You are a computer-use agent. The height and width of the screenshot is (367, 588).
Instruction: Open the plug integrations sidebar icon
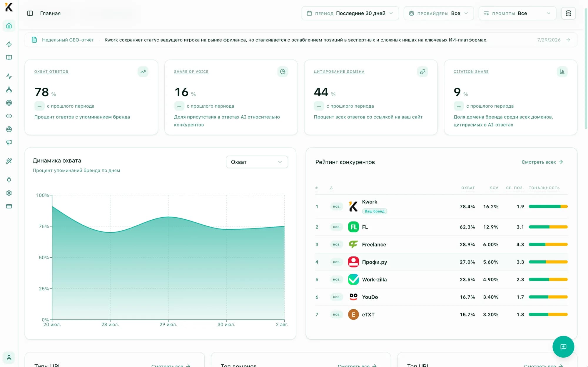click(9, 180)
